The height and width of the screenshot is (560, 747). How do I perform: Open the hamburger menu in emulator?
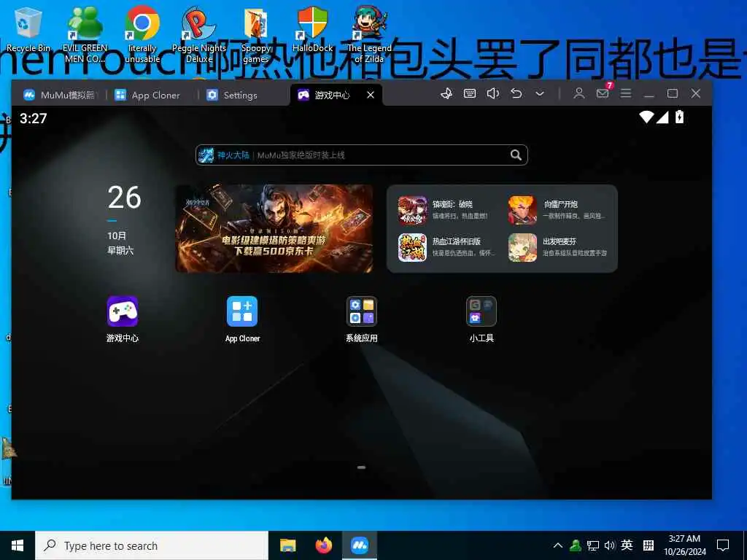click(625, 93)
